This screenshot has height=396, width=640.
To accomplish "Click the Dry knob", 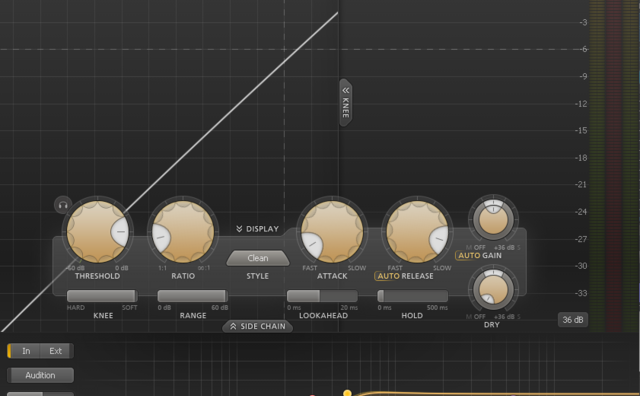I will (493, 289).
